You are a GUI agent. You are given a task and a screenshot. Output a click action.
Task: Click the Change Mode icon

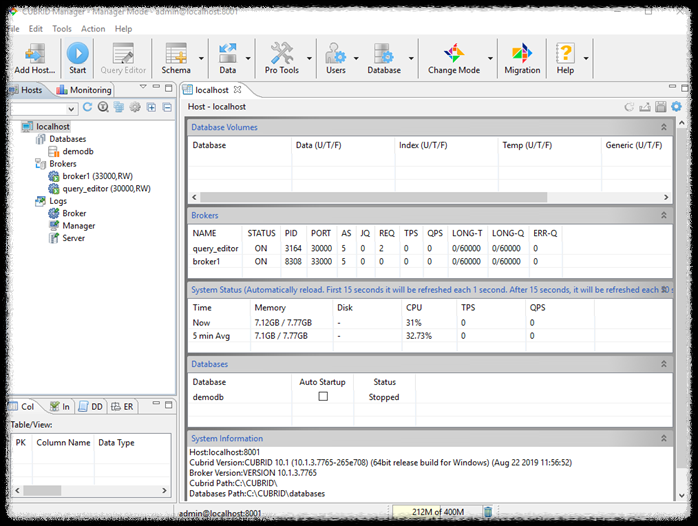click(454, 58)
